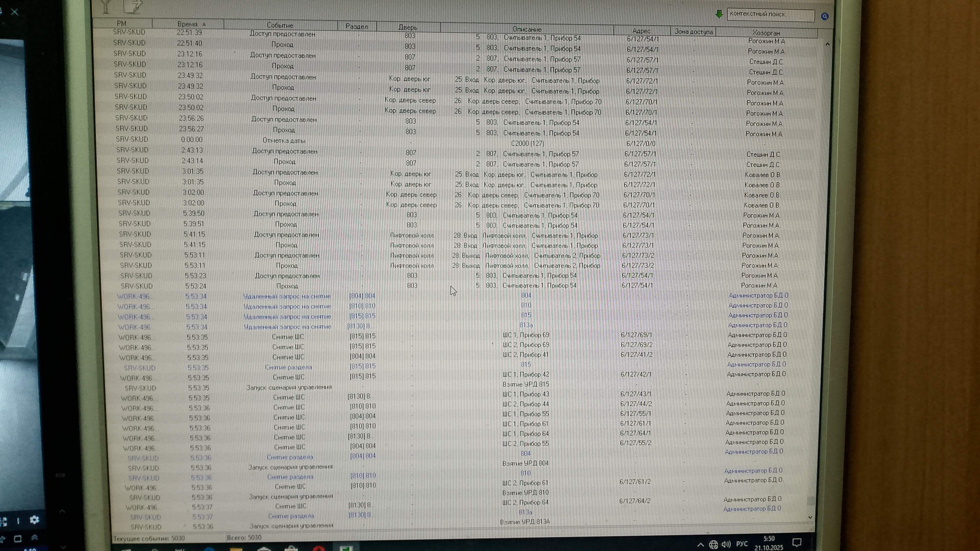Image resolution: width=980 pixels, height=551 pixels.
Task: Switch input language via РУС indicator
Action: [742, 544]
